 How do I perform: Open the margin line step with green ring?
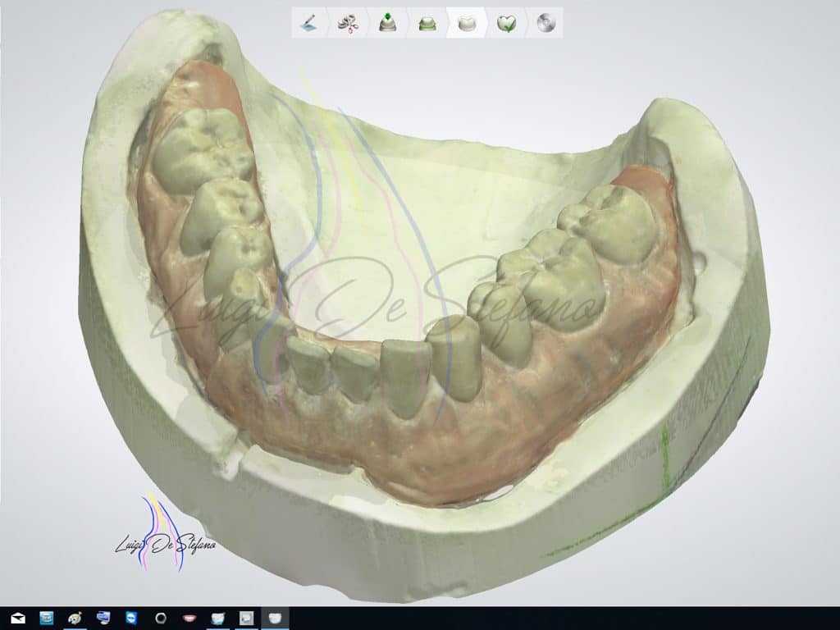pyautogui.click(x=427, y=23)
